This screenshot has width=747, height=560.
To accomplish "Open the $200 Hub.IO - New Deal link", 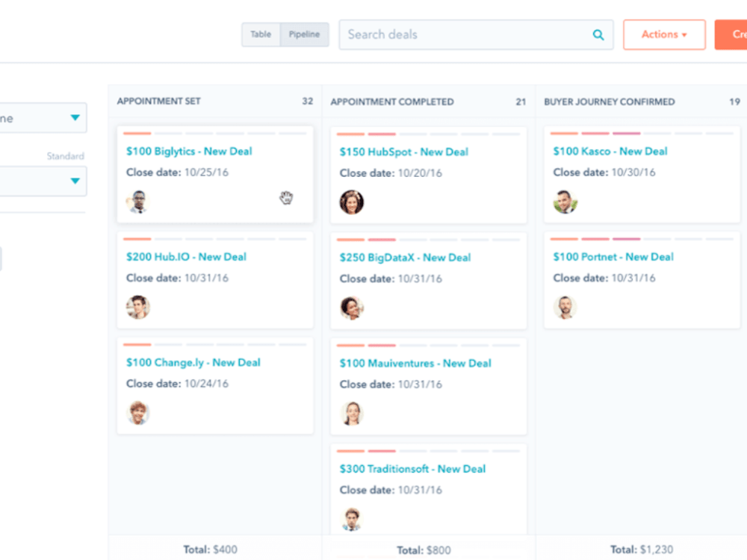I will [x=186, y=257].
